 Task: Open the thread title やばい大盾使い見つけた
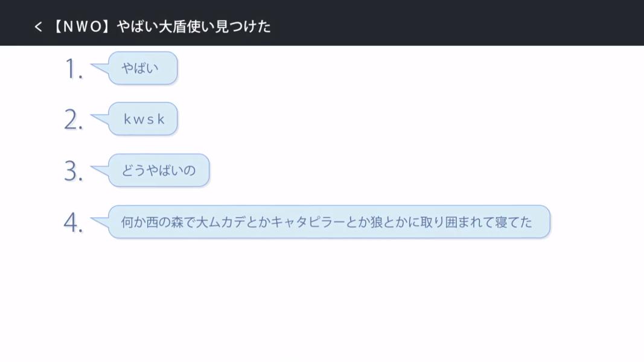click(194, 27)
